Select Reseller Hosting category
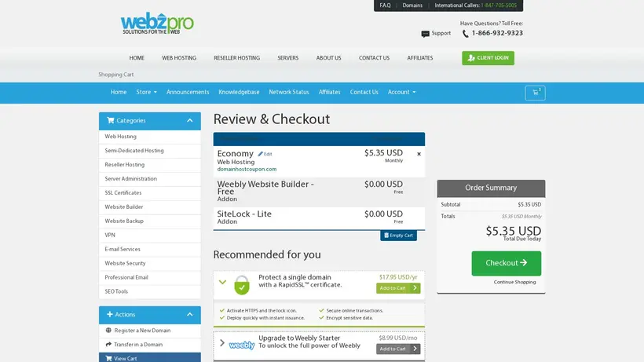This screenshot has width=644, height=362. pos(150,165)
